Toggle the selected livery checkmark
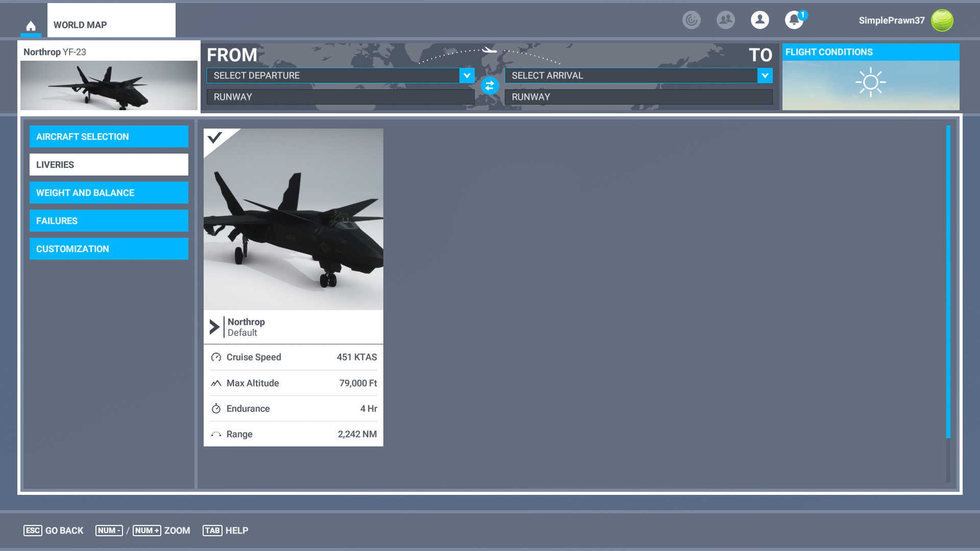The image size is (980, 551). point(215,137)
